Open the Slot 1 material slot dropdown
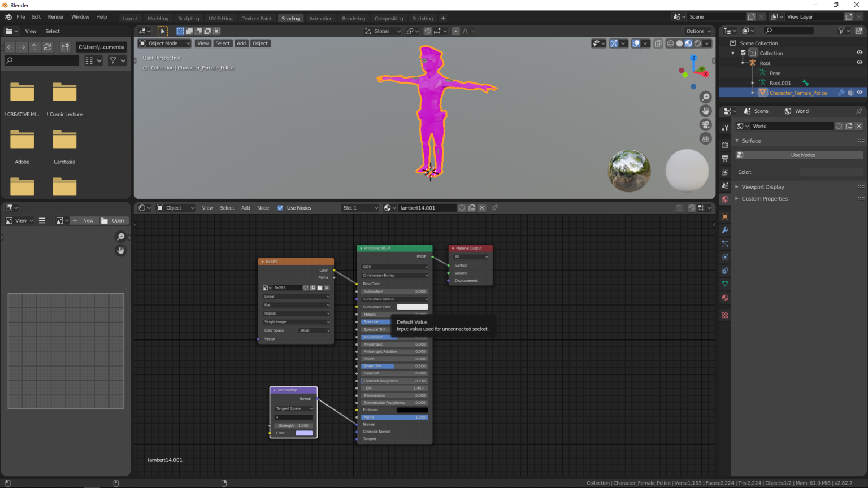Viewport: 868px width, 488px height. (360, 207)
